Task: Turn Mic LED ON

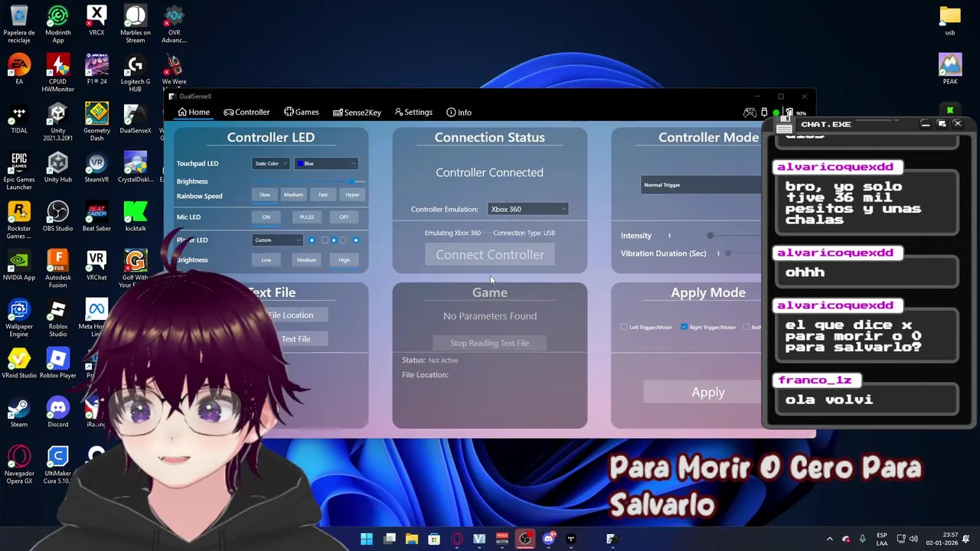Action: tap(266, 217)
